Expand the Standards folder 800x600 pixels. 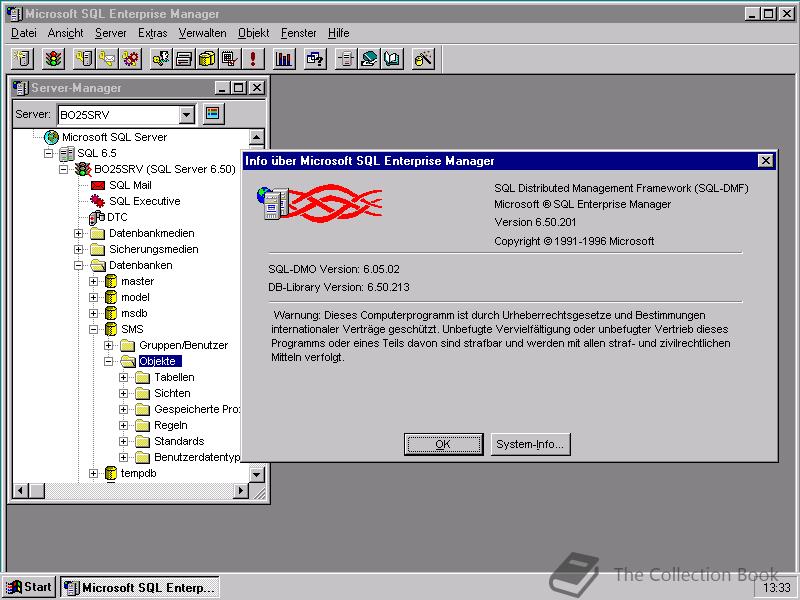pyautogui.click(x=123, y=441)
